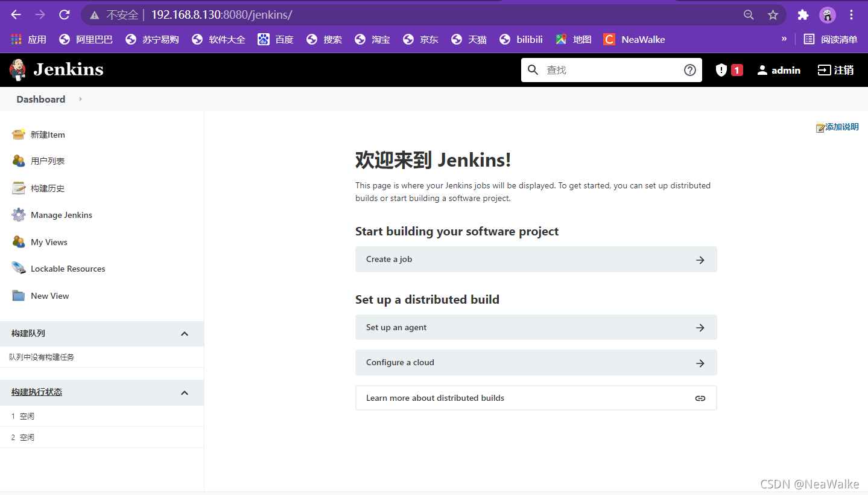Image resolution: width=868 pixels, height=495 pixels.
Task: Click the 注销 logout arrow icon
Action: click(824, 70)
